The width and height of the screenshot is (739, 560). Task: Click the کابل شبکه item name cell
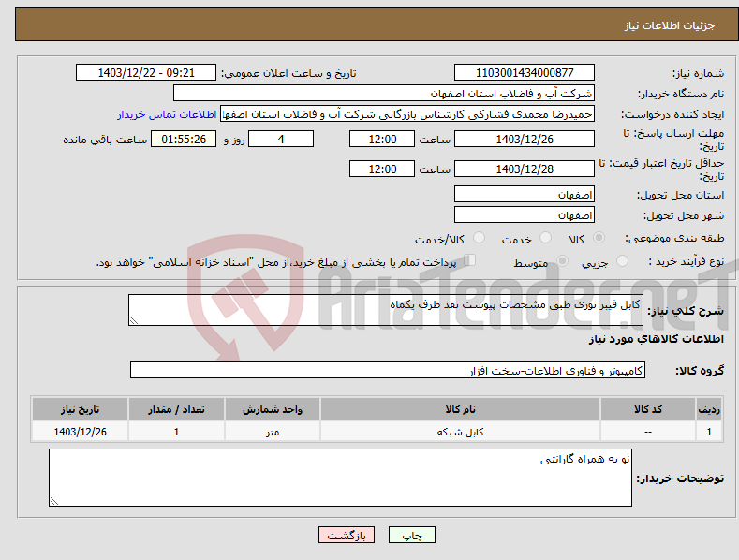461,432
